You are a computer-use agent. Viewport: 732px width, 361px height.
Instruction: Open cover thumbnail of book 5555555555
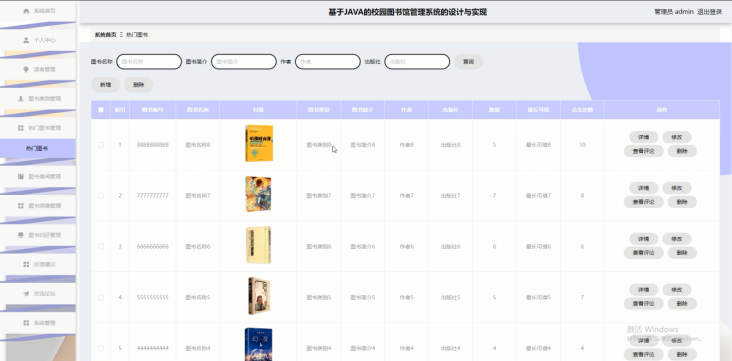click(x=259, y=296)
